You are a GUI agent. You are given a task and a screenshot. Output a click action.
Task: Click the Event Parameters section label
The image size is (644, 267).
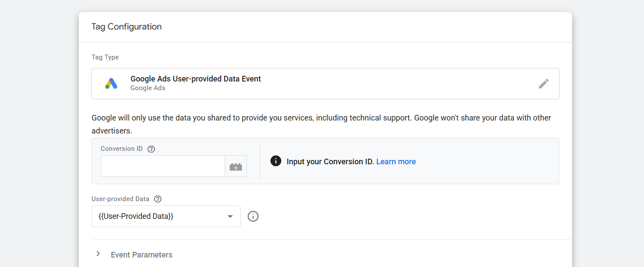(x=142, y=255)
